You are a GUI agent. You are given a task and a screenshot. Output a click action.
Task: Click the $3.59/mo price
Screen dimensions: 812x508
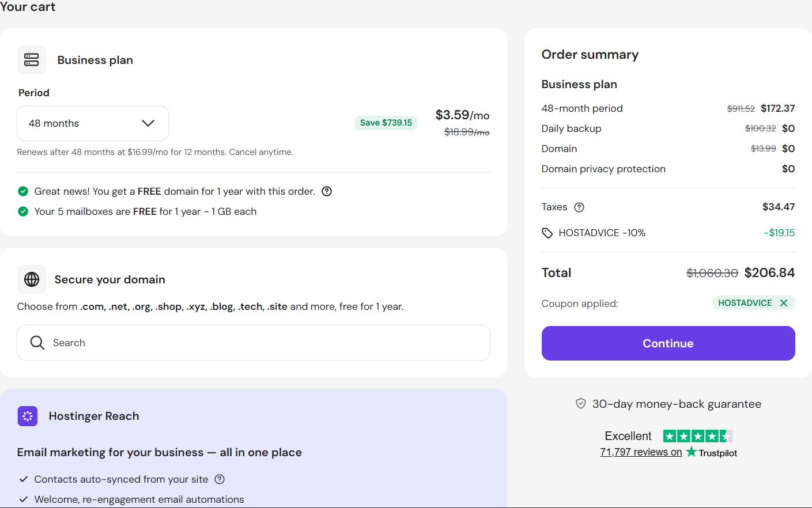click(x=463, y=115)
